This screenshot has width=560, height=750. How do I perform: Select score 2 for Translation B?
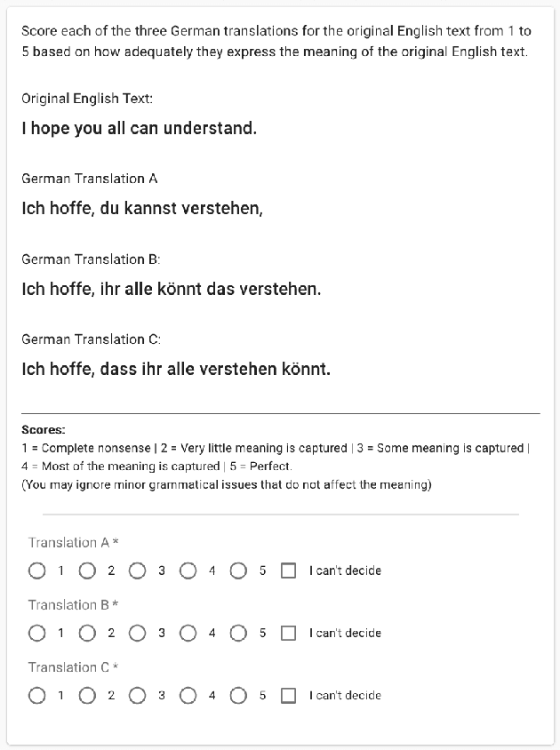[x=87, y=633]
